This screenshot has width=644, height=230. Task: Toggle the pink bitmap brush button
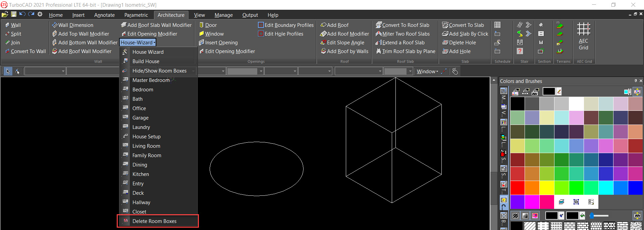tap(535, 216)
